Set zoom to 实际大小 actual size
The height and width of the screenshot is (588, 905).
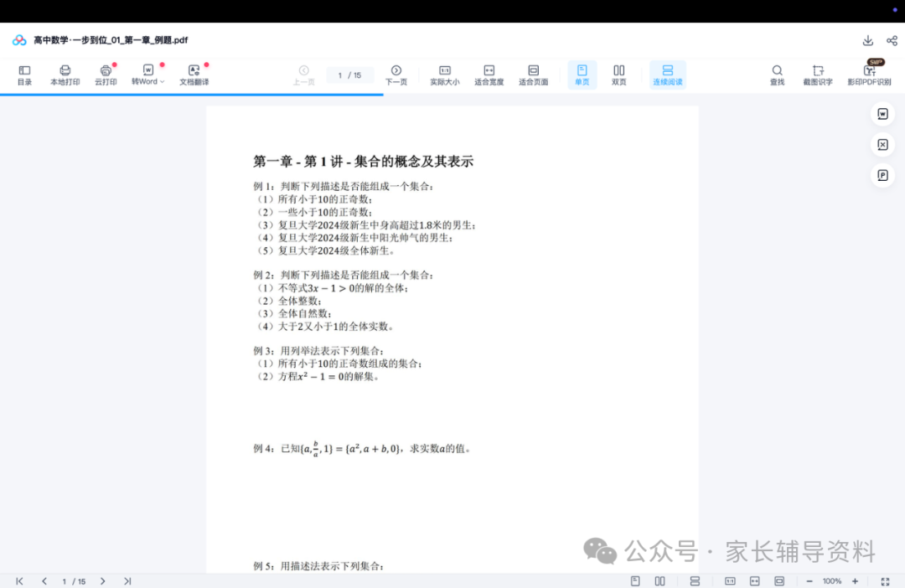coord(444,75)
